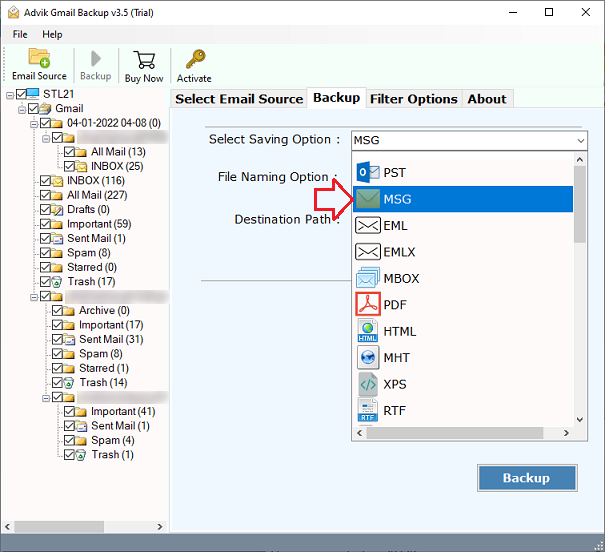The image size is (605, 552).
Task: Click the format list scroll-up arrow
Action: (x=580, y=159)
